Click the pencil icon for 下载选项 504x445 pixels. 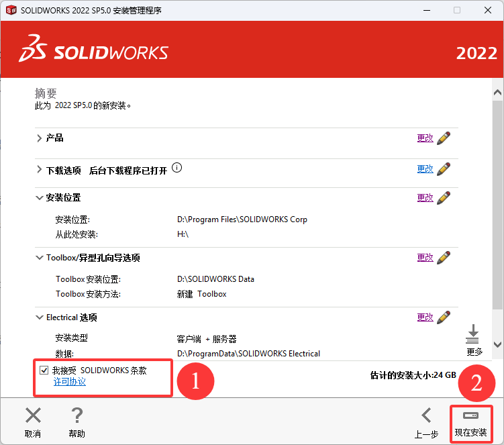pos(444,168)
